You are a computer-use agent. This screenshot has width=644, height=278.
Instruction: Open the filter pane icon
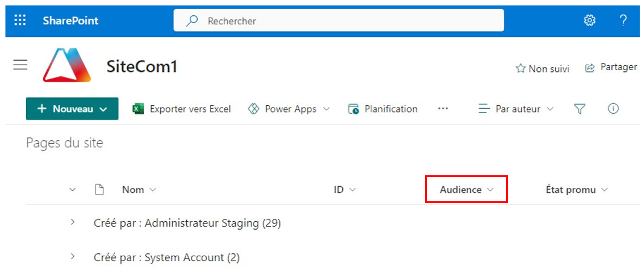[579, 109]
